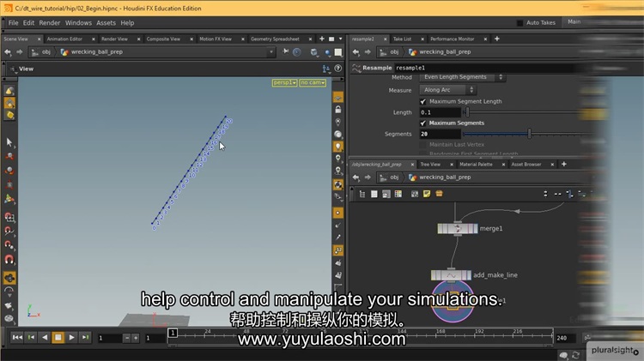644x361 pixels.
Task: Toggle point numbers display in viewport
Action: click(338, 250)
